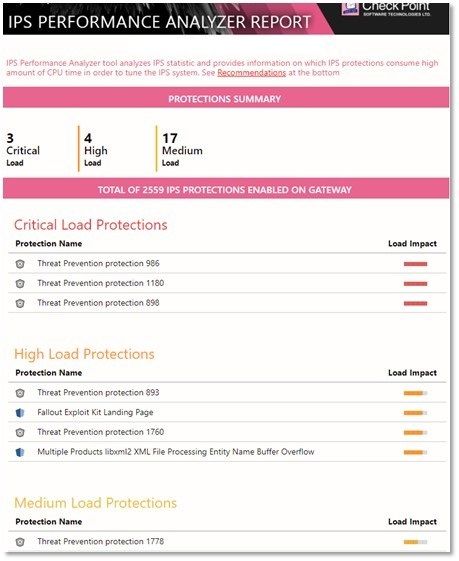
Task: Select Multiple Products libxml2 XML File Processing entry
Action: (x=176, y=452)
